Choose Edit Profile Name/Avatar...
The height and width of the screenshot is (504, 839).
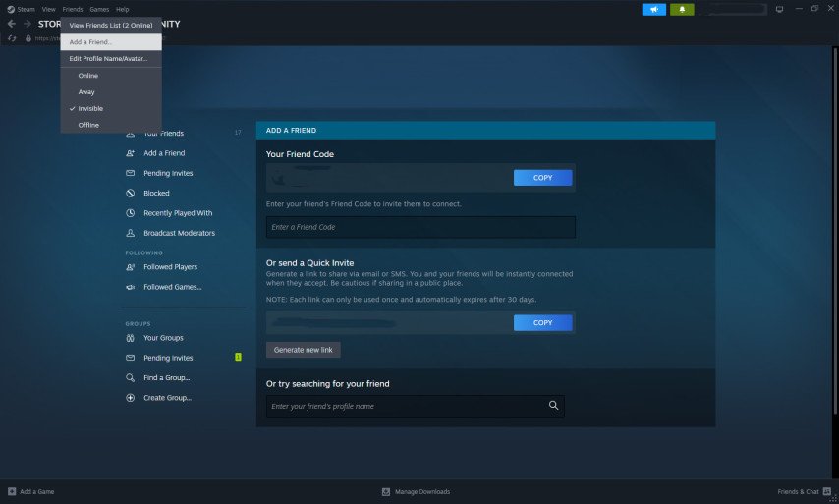point(111,58)
